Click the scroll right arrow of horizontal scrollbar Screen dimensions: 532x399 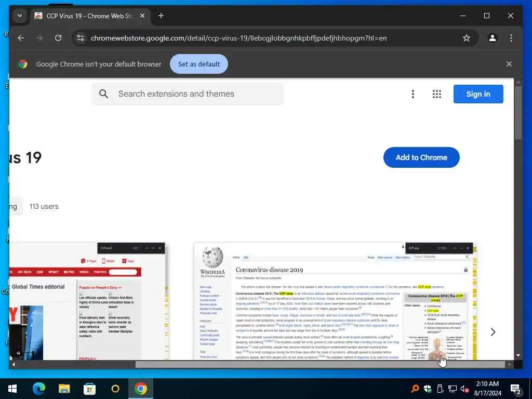pyautogui.click(x=509, y=364)
